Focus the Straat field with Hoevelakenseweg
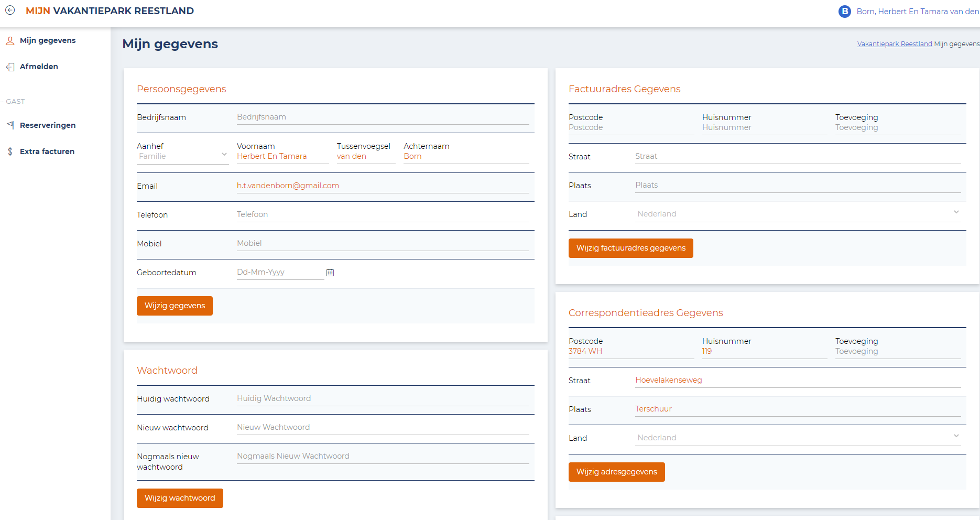This screenshot has height=520, width=980. click(798, 381)
